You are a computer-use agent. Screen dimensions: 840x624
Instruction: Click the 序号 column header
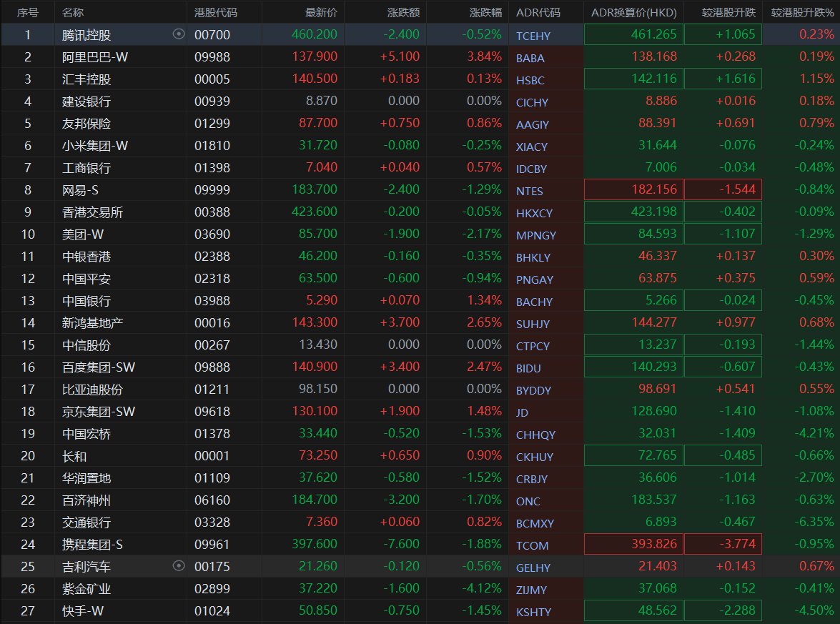tap(27, 12)
